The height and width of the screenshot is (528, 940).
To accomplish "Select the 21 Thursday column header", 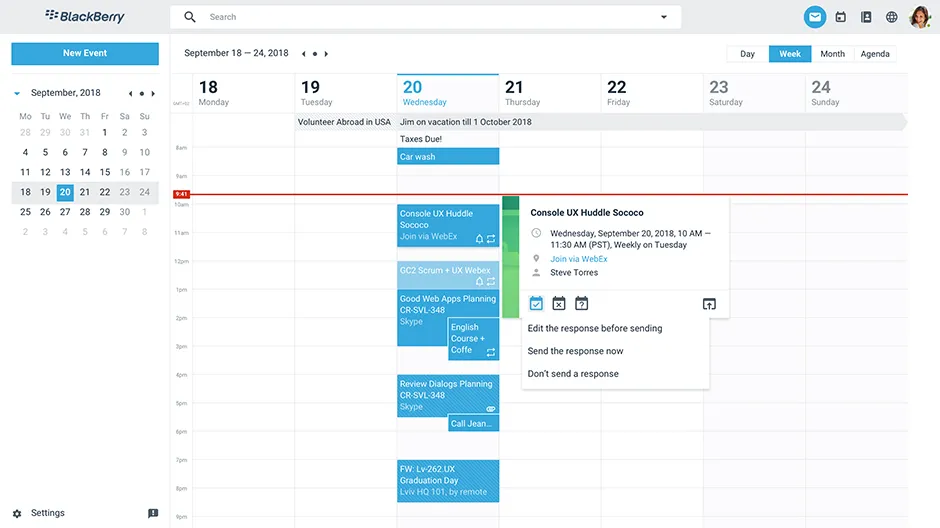I will coord(550,93).
